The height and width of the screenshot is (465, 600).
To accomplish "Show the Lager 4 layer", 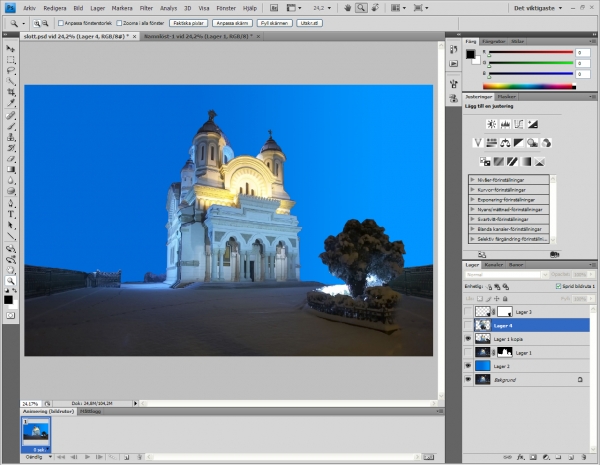I will [468, 325].
